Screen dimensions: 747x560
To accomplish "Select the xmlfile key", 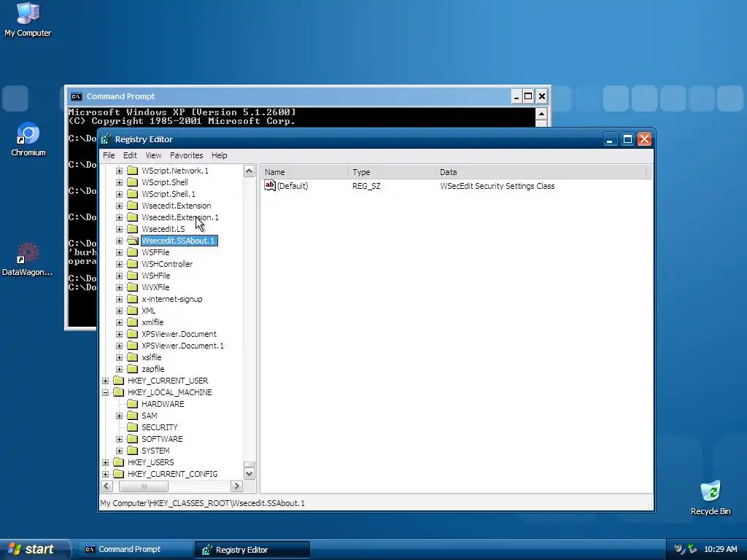I will pos(152,322).
